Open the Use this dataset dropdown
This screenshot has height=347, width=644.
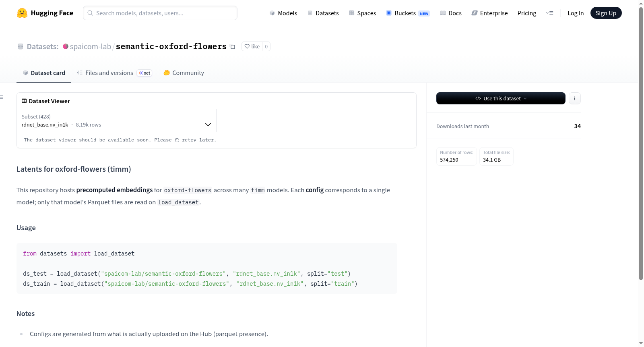coord(501,98)
